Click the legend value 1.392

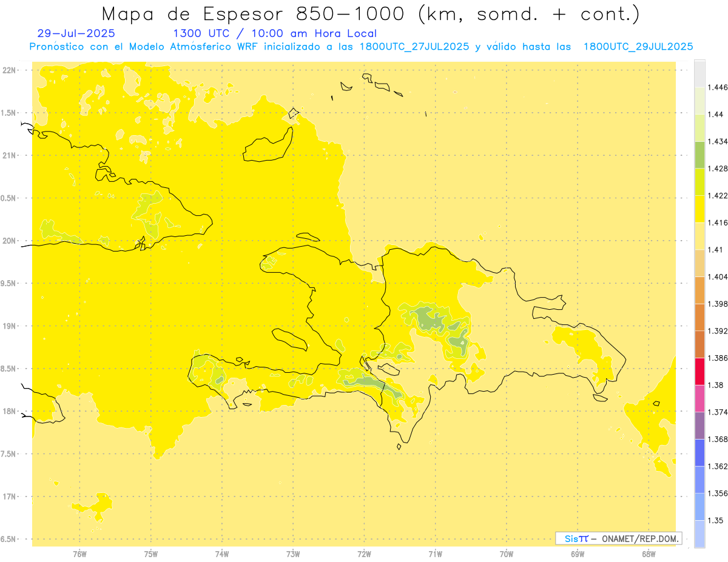(718, 331)
